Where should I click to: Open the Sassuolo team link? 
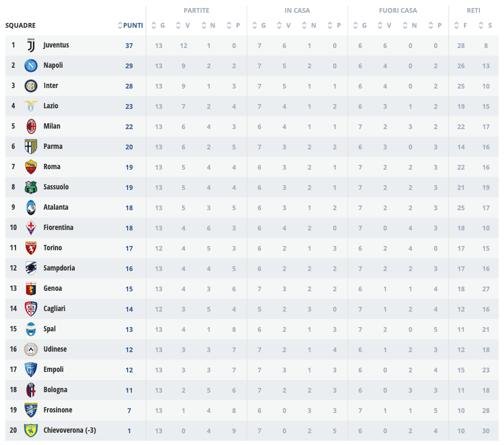point(56,187)
